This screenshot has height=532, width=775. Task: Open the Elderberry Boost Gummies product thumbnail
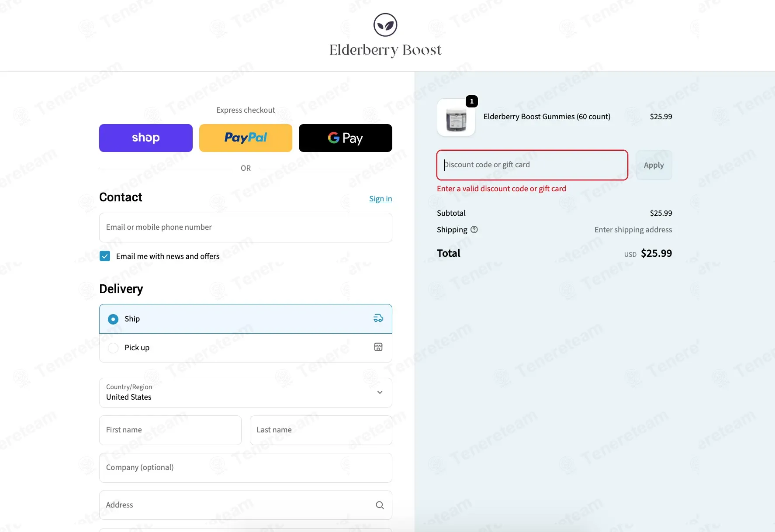coord(456,117)
